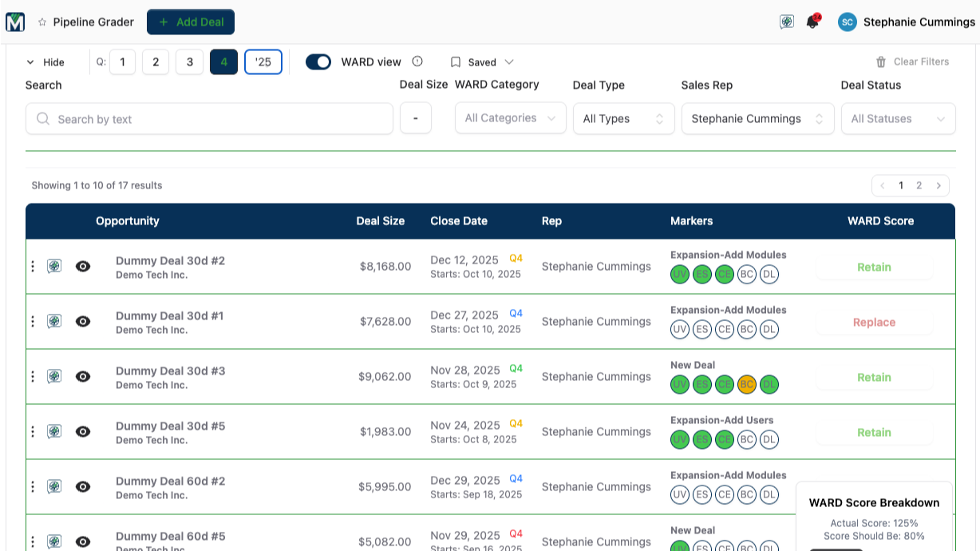Click orange BC marker on Dummy Deal 30d #3

tap(747, 384)
